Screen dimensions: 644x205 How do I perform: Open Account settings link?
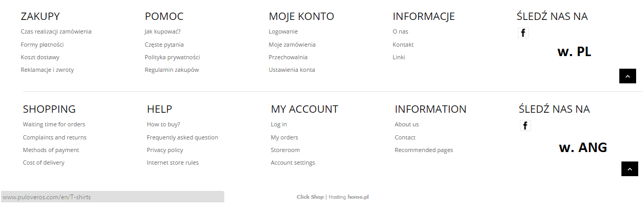point(293,163)
